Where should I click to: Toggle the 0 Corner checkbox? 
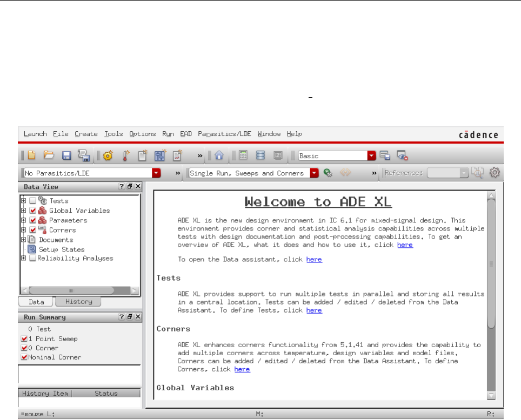coord(24,348)
